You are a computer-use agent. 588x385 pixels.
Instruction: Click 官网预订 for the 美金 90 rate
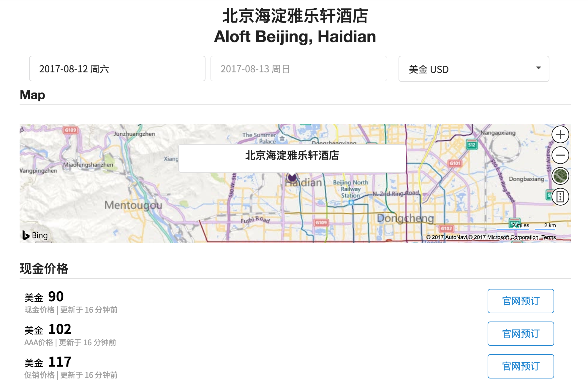coord(521,301)
